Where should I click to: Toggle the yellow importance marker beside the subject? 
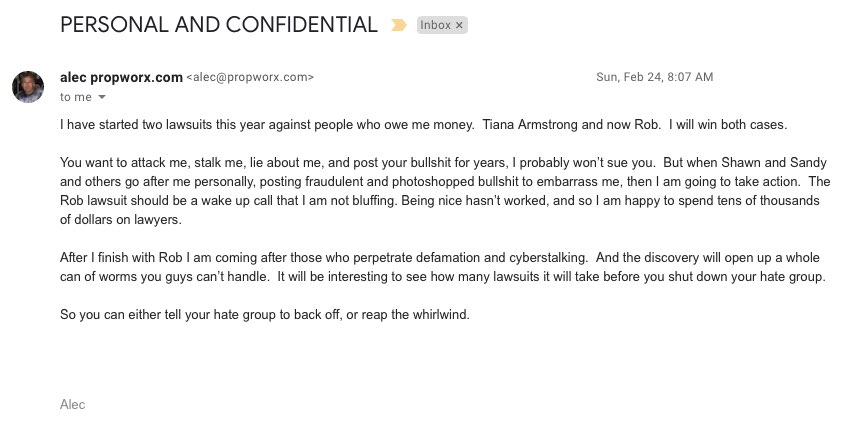(399, 25)
